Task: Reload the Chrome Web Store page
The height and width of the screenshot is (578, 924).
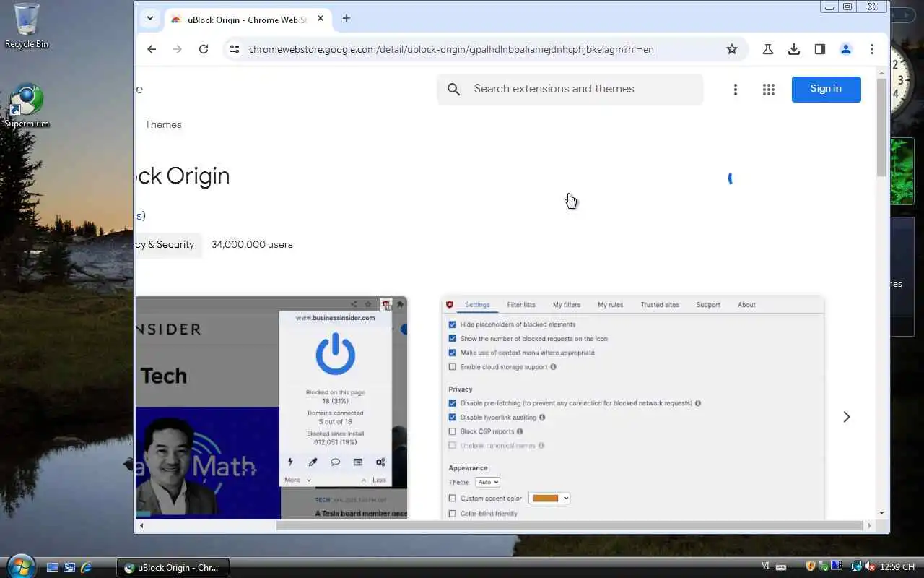Action: pyautogui.click(x=204, y=49)
